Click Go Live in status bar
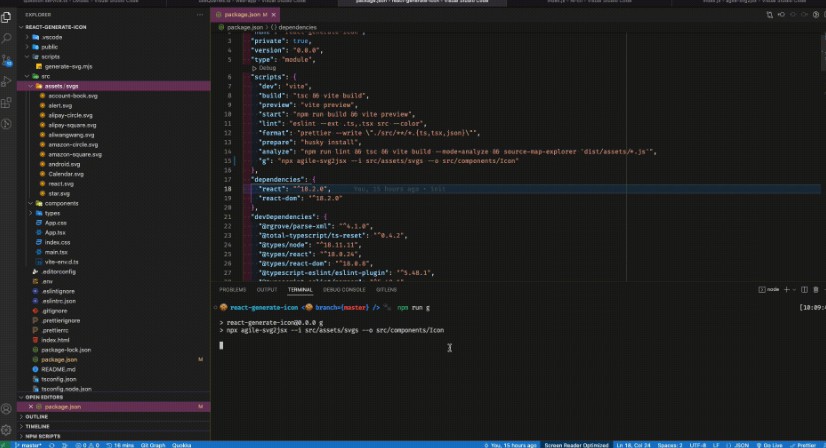 (x=769, y=445)
